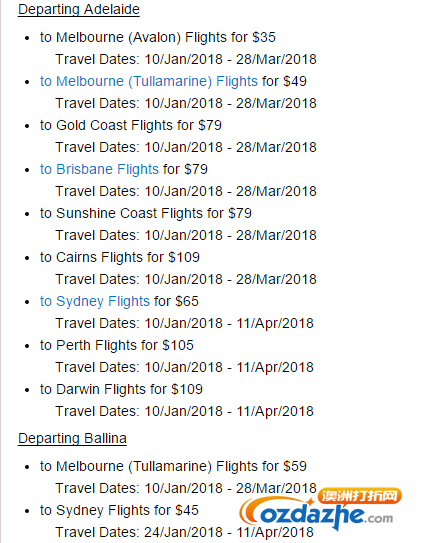Click the ozdazhe.com logo watermark
This screenshot has width=424, height=543.
click(x=320, y=509)
